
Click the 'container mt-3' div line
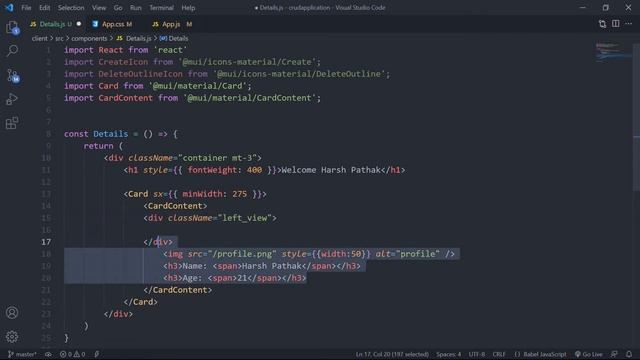point(182,158)
